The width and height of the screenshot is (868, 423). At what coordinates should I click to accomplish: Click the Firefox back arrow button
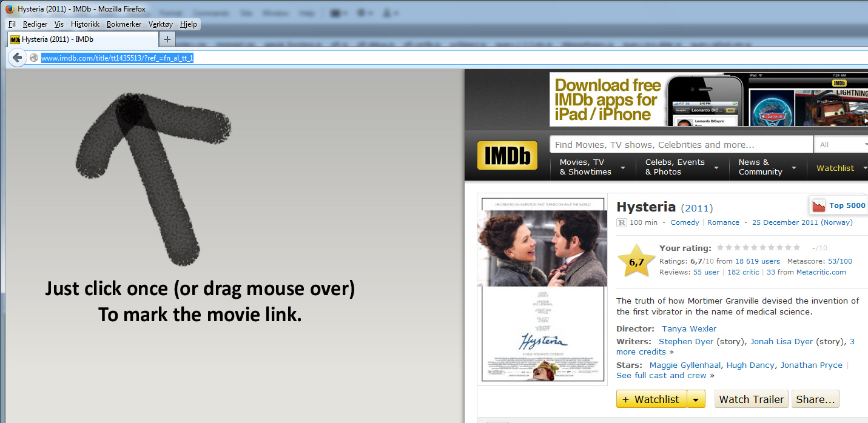17,58
